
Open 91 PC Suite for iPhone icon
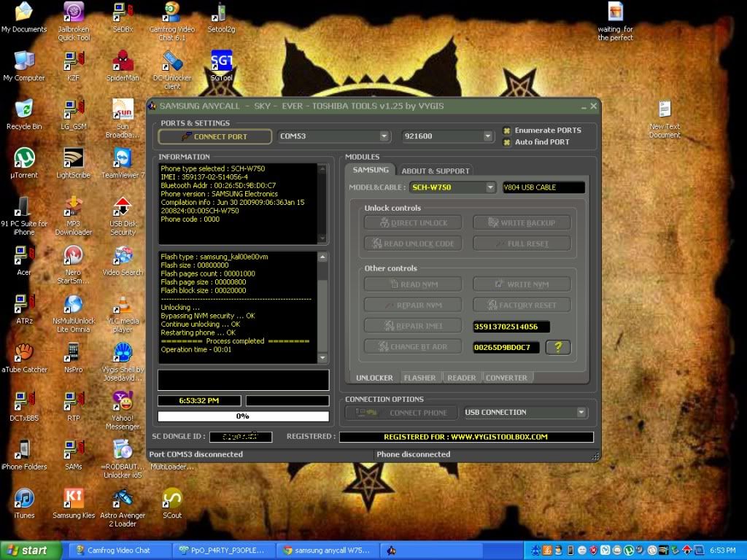[24, 216]
